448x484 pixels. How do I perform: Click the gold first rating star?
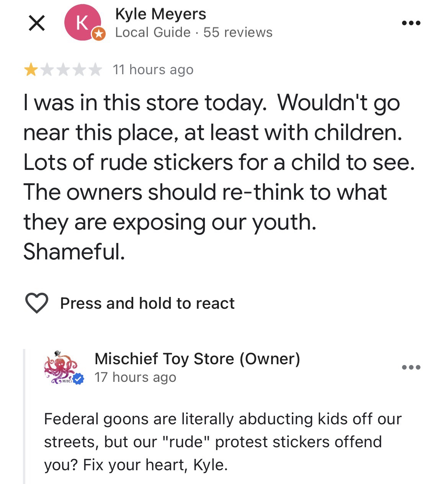click(x=31, y=70)
